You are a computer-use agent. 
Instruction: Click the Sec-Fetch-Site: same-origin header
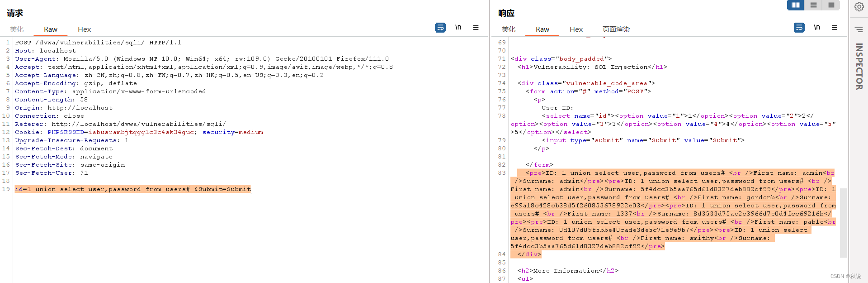(70, 165)
